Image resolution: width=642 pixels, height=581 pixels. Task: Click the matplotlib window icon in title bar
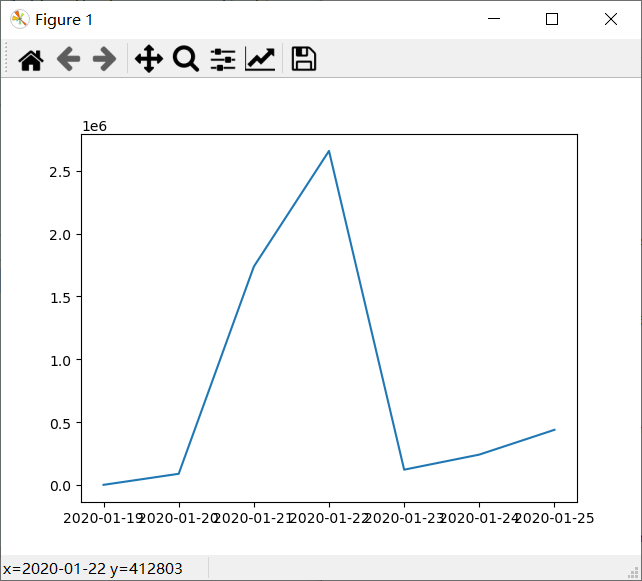point(19,19)
